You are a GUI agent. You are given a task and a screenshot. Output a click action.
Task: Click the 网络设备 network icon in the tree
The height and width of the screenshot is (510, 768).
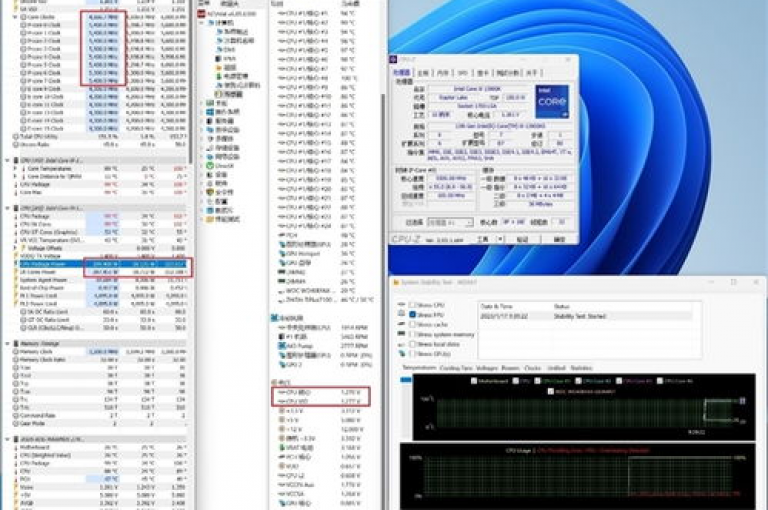coord(210,157)
